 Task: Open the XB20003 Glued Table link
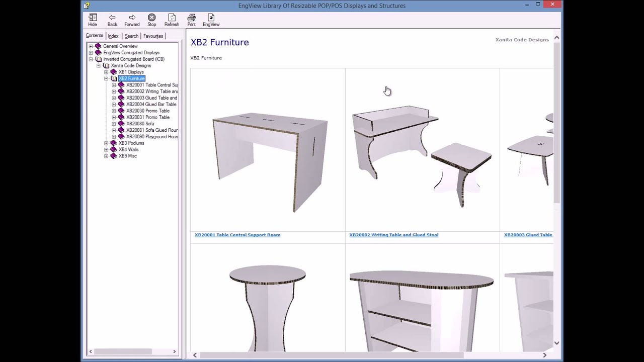[528, 235]
